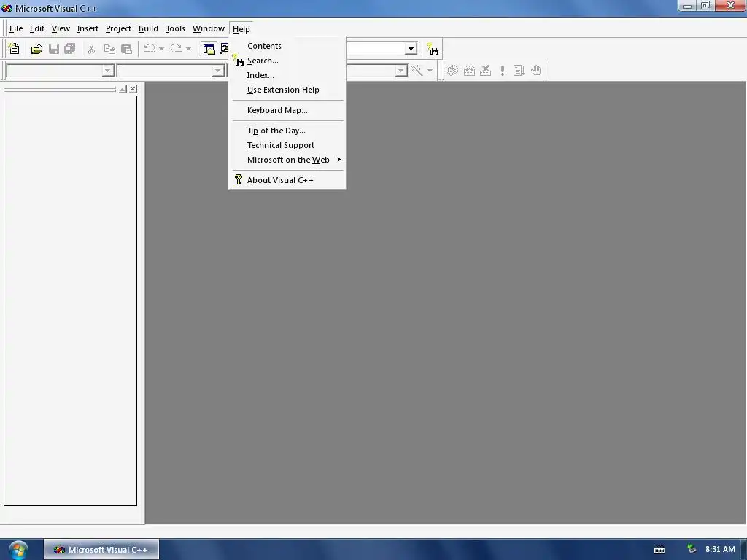This screenshot has height=560, width=747.
Task: Click the Save All icon
Action: pos(70,49)
